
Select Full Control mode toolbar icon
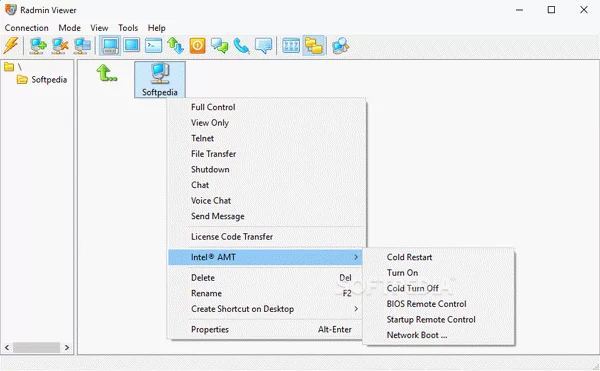click(x=110, y=46)
